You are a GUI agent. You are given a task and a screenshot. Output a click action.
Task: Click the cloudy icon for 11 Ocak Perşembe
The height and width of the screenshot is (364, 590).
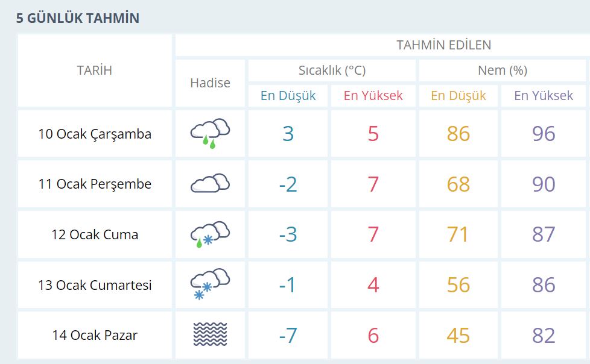210,183
